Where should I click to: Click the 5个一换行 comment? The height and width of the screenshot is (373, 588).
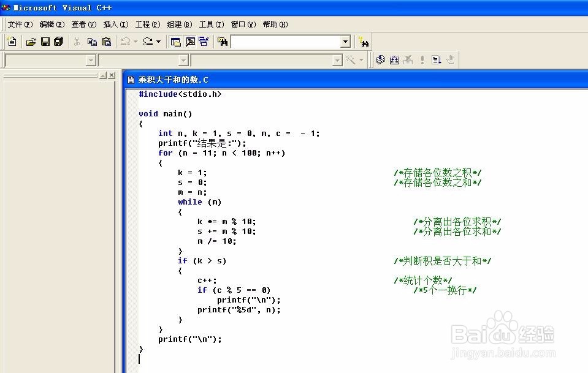tap(445, 290)
